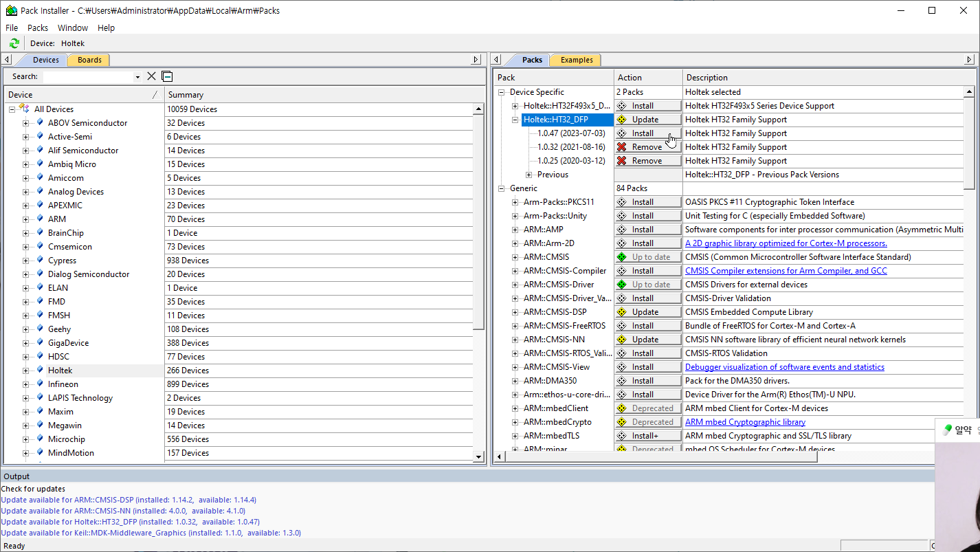980x552 pixels.
Task: Click Update for Holtek::HT32_DFP pack
Action: tap(648, 120)
